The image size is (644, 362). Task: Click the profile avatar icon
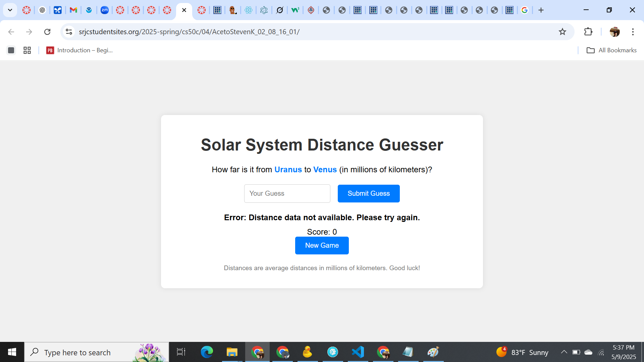[x=614, y=32]
